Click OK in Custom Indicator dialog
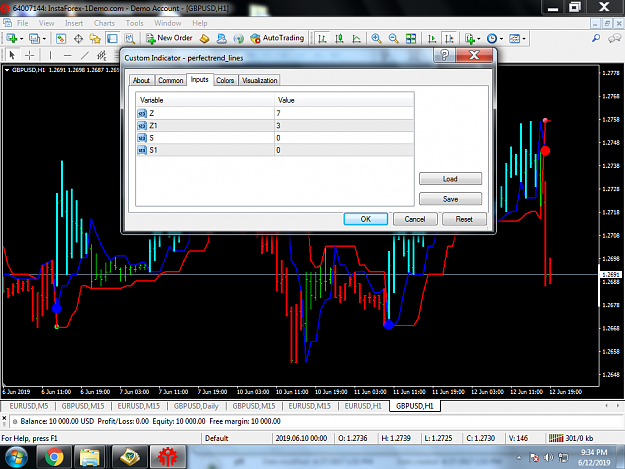Image resolution: width=625 pixels, height=469 pixels. coord(366,219)
